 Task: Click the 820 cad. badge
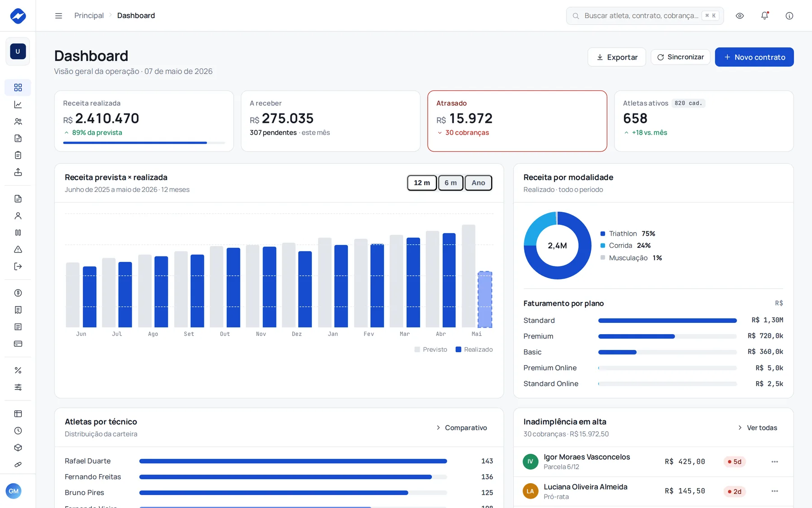pos(688,103)
